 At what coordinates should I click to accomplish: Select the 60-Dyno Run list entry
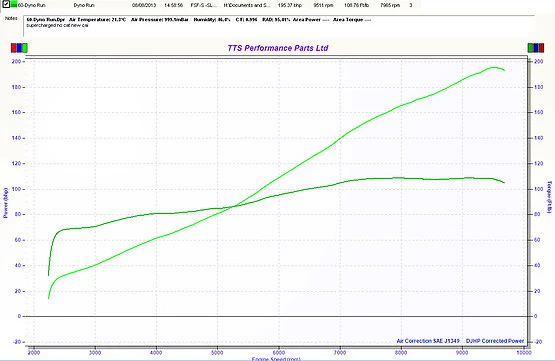tap(32, 5)
